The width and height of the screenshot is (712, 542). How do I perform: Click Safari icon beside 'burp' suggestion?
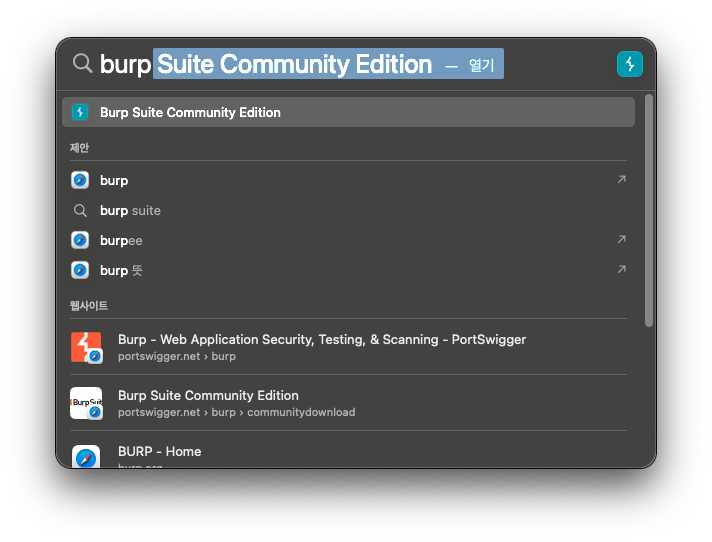(x=80, y=180)
